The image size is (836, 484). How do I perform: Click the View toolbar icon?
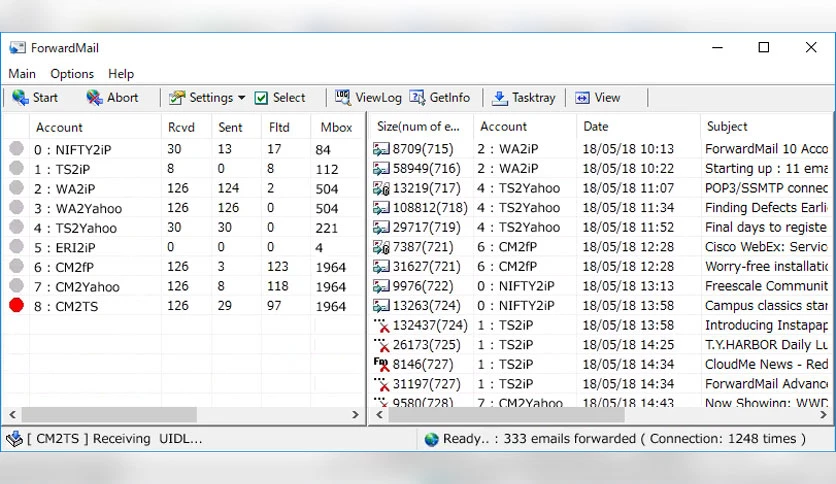(x=582, y=98)
